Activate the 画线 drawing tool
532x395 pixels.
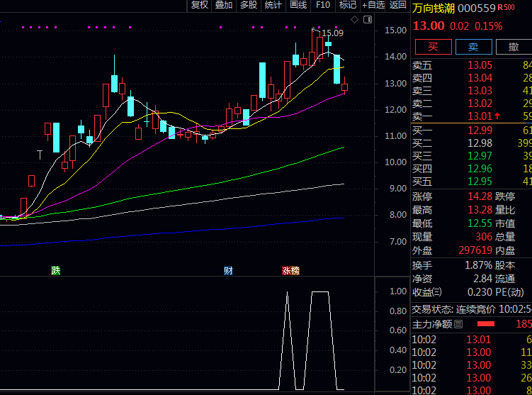[298, 5]
